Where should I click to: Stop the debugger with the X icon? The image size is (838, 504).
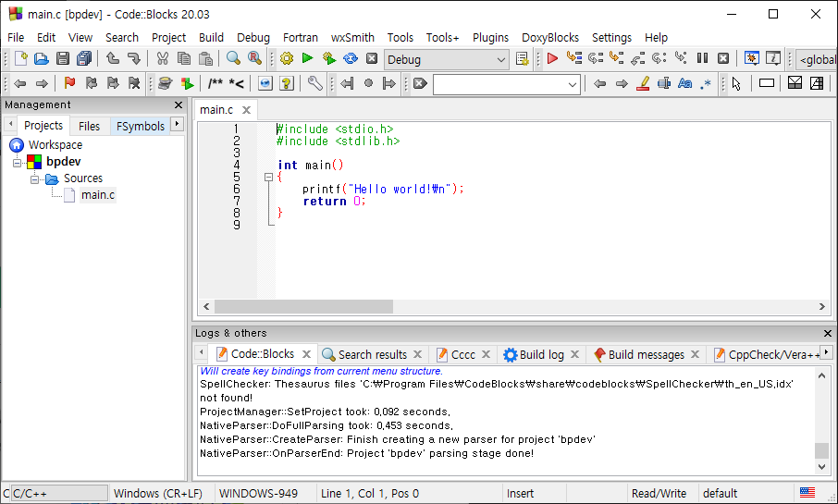(x=723, y=58)
